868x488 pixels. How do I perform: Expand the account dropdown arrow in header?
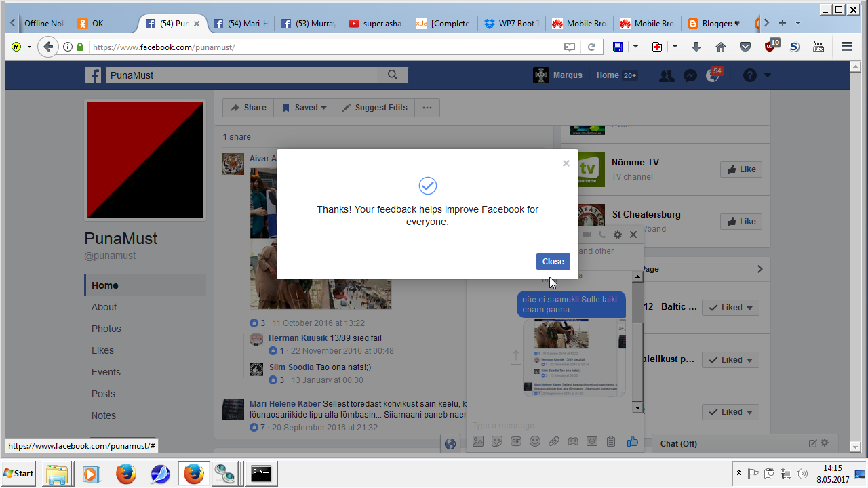pyautogui.click(x=768, y=75)
